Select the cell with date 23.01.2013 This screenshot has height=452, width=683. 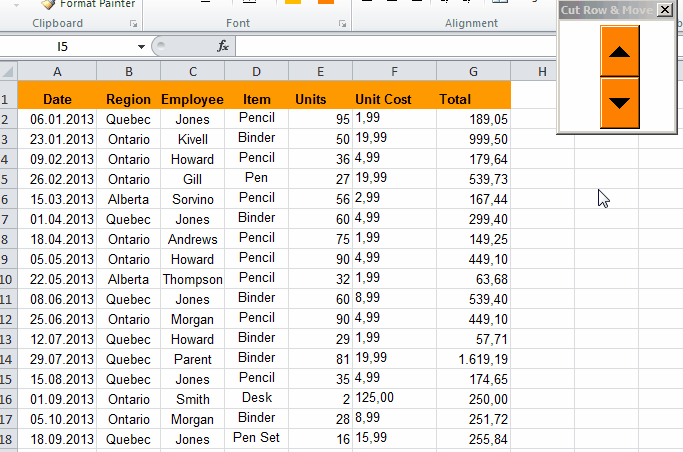tap(57, 139)
